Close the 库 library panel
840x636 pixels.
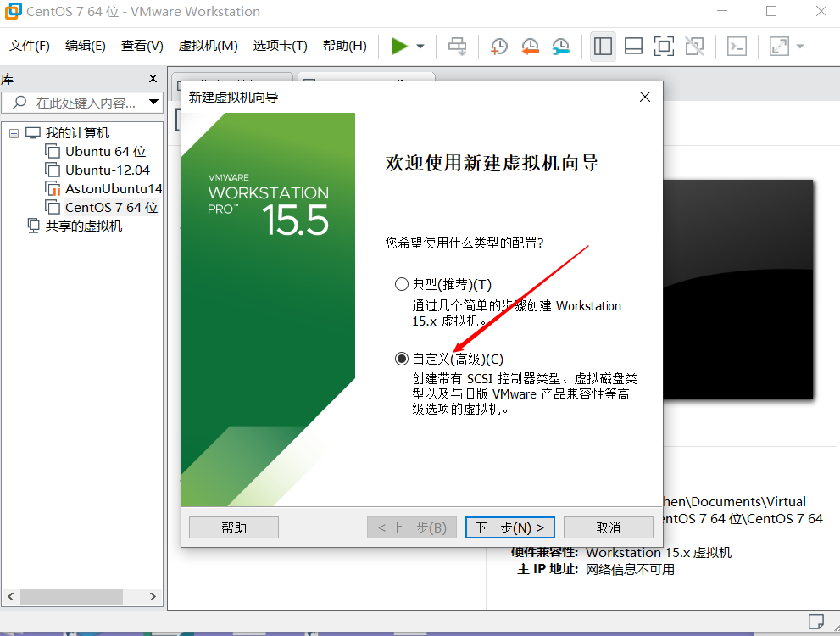click(153, 79)
